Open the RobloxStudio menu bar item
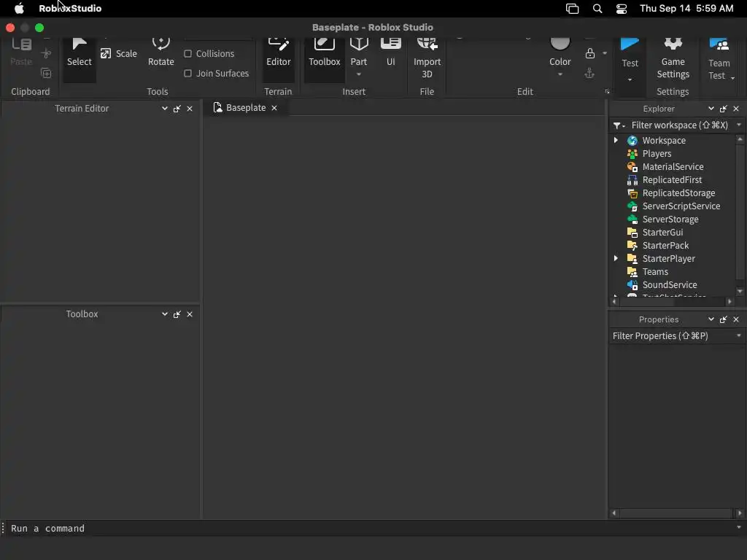 tap(70, 8)
